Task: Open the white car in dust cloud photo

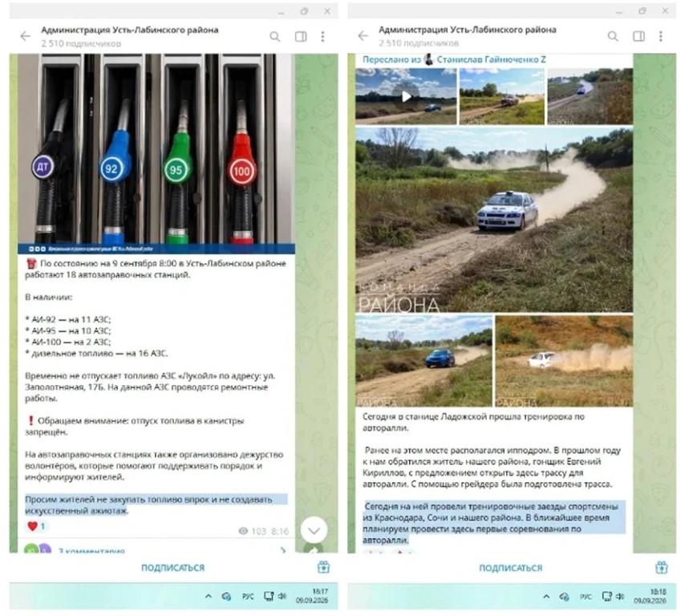Action: pyautogui.click(x=564, y=361)
